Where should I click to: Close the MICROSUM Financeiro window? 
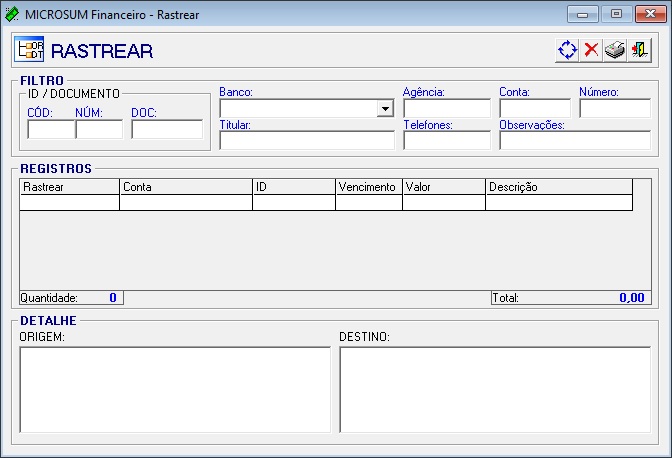tap(650, 14)
